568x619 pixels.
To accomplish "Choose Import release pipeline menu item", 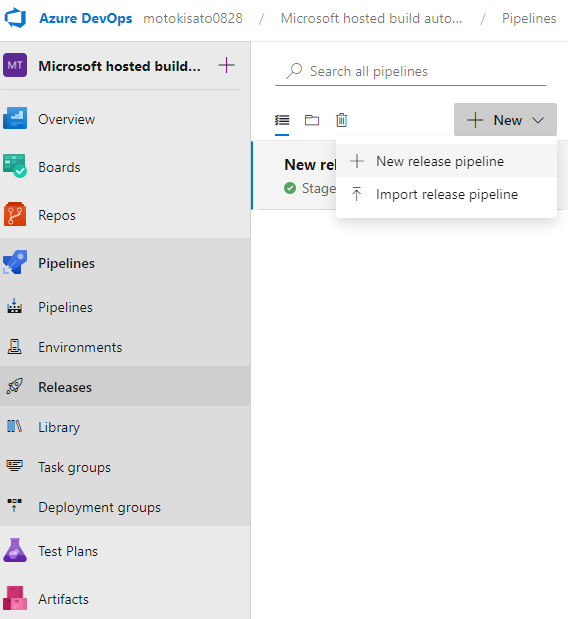I will [x=446, y=194].
